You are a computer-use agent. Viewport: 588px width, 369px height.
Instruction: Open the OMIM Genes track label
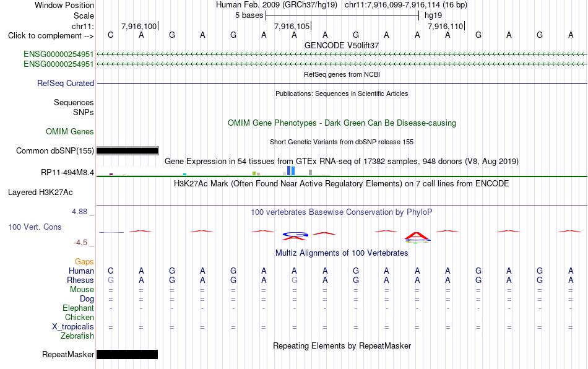click(x=70, y=132)
